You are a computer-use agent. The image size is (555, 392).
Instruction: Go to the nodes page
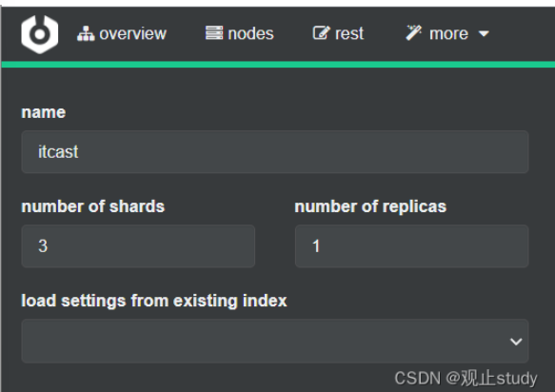tap(240, 33)
